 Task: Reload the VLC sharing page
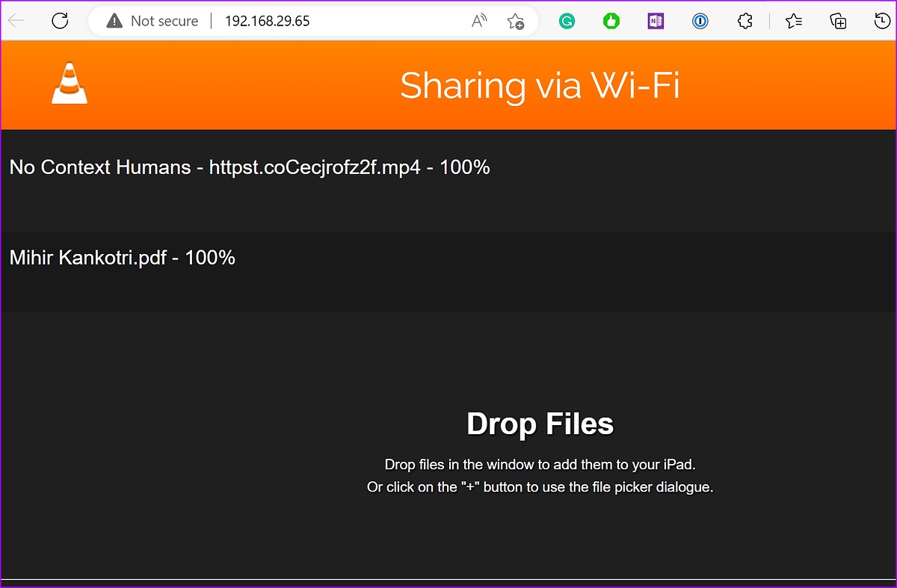pyautogui.click(x=60, y=21)
